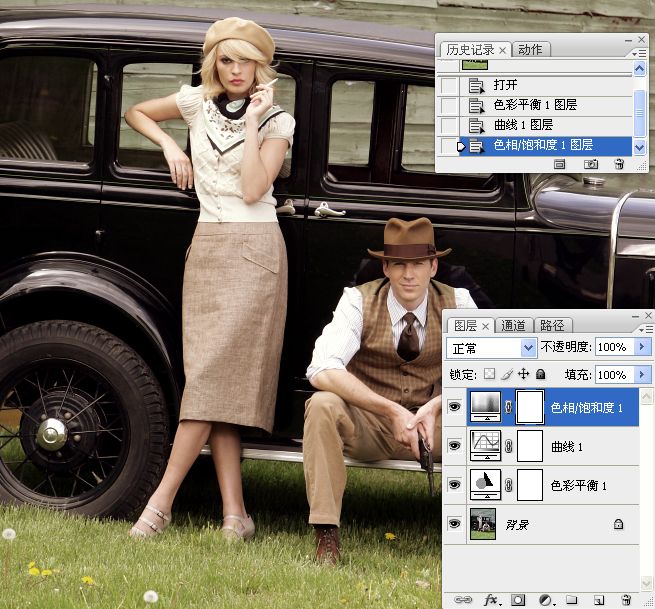Expand the 填充 fill slider arrow

point(642,375)
